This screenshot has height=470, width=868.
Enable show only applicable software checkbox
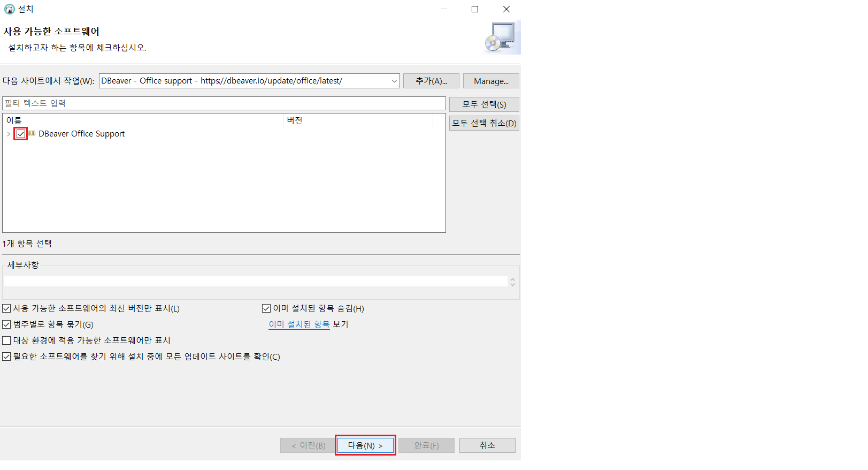click(7, 340)
